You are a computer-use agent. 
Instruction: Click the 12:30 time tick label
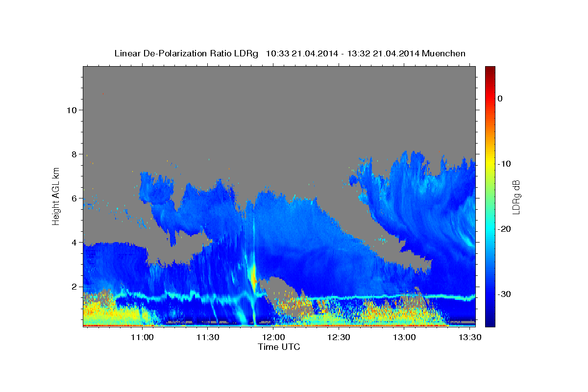(x=339, y=337)
